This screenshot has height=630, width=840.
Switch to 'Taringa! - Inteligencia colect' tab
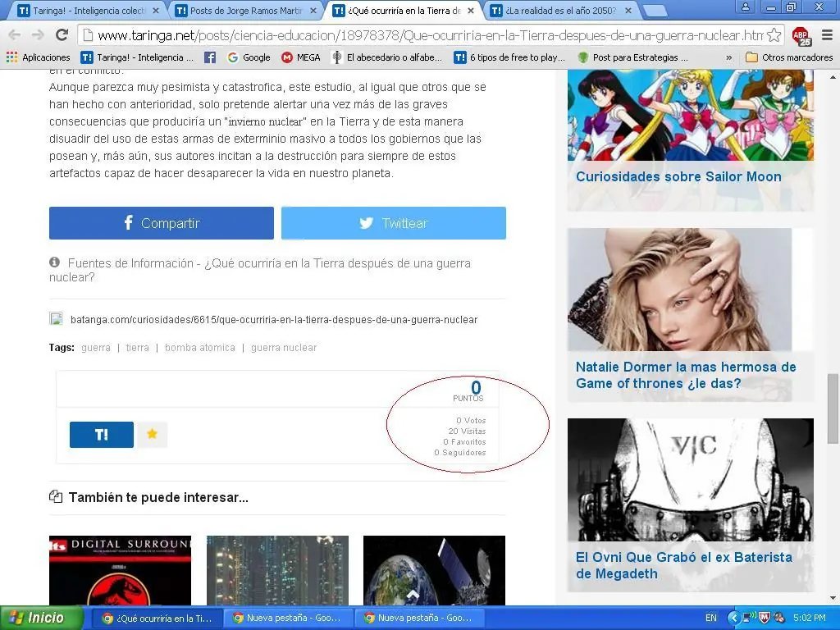pos(85,11)
